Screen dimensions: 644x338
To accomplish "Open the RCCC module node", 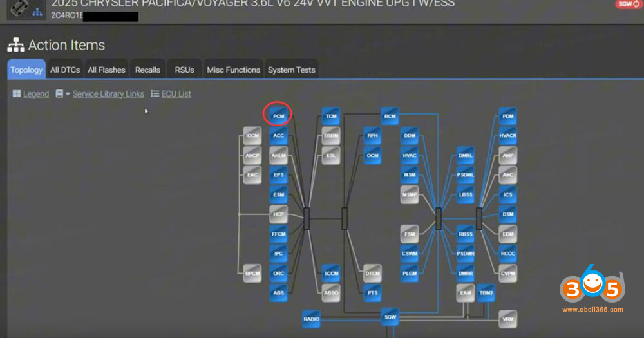I will pos(507,254).
